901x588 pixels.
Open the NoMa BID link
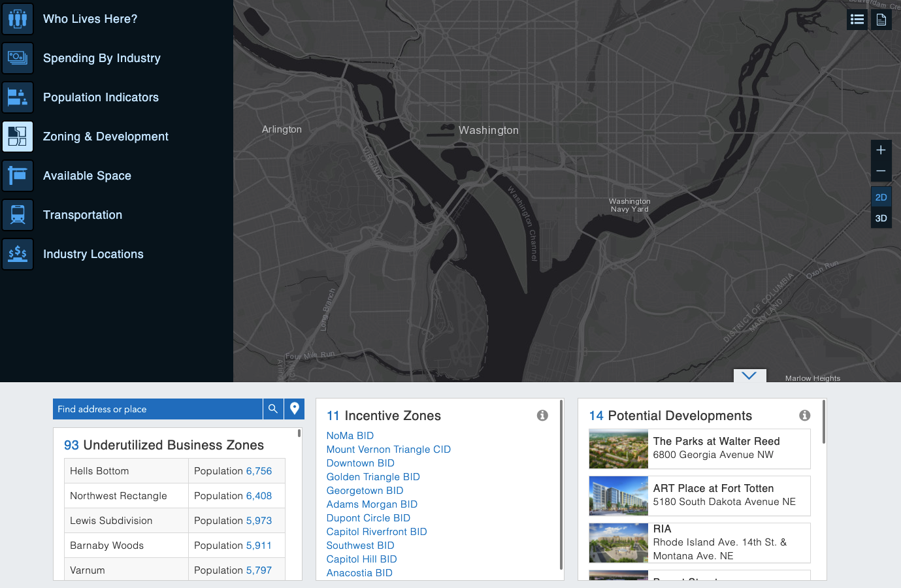pos(350,436)
